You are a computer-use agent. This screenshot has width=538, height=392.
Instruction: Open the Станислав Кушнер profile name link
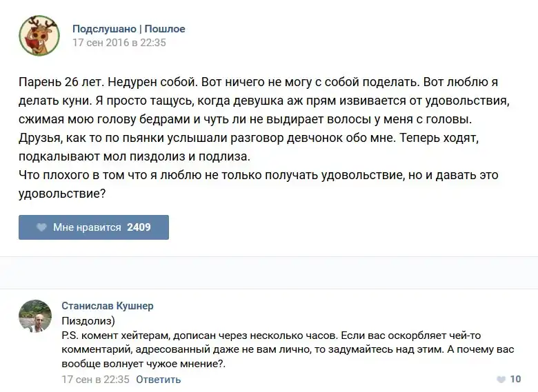pos(108,306)
